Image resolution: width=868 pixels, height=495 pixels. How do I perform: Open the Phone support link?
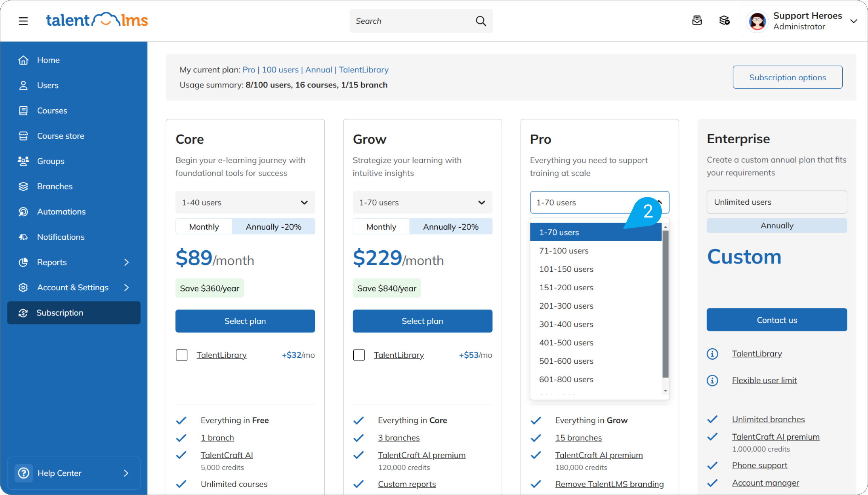(x=759, y=465)
